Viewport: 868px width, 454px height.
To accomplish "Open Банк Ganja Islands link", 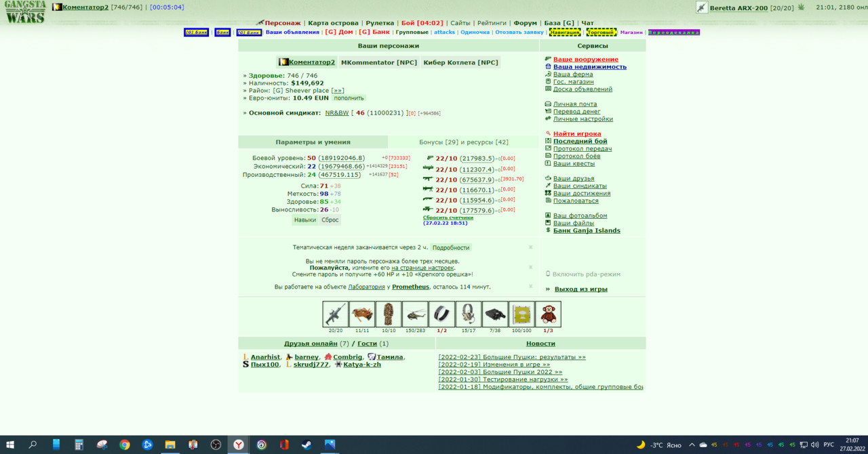I will click(x=587, y=230).
